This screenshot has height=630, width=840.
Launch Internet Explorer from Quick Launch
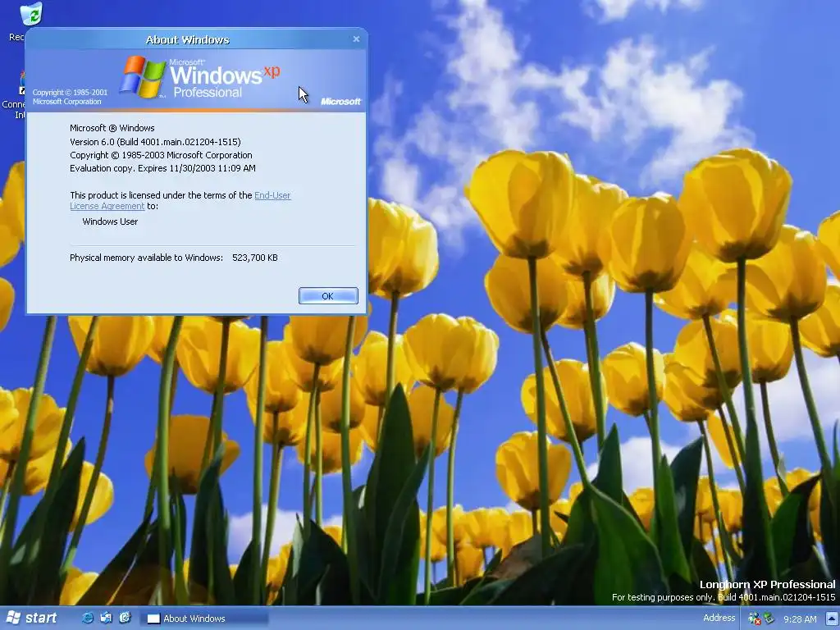[87, 619]
